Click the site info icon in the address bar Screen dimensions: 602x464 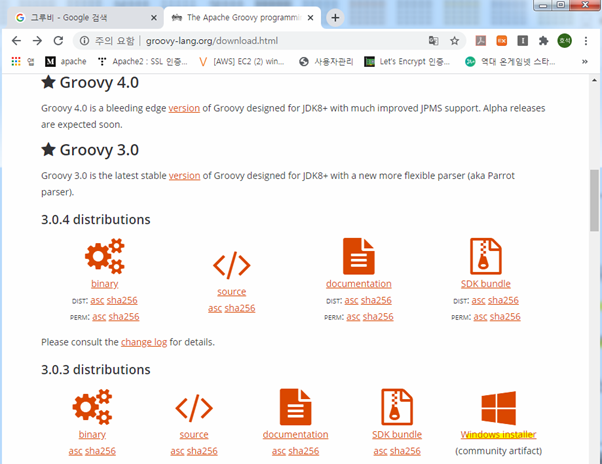[84, 41]
